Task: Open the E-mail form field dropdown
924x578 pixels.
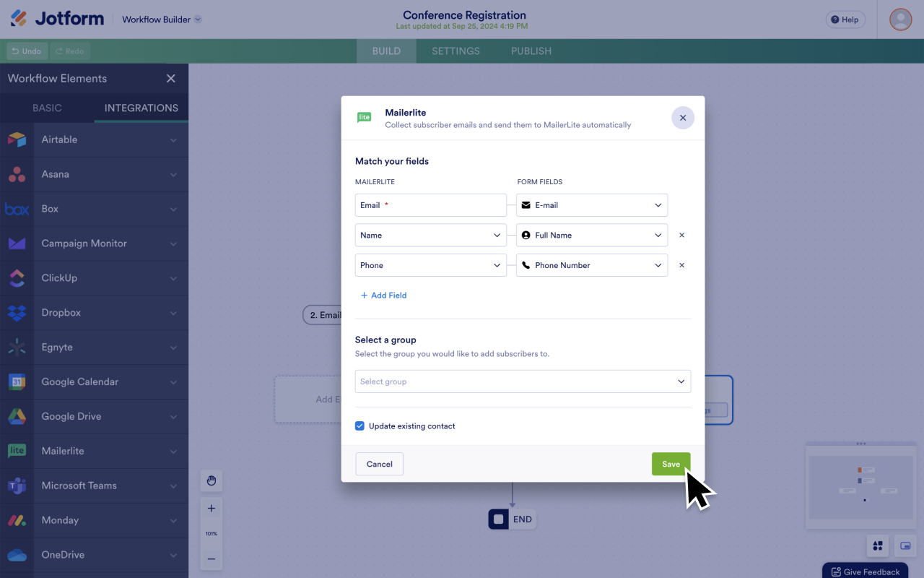Action: [592, 205]
